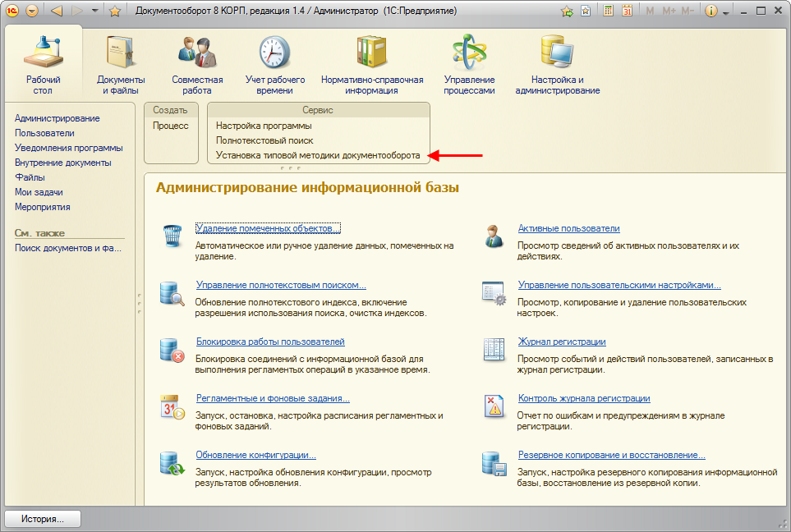Open Мои задачи in navigation panel
Viewport: 791px width, 532px height.
point(39,192)
